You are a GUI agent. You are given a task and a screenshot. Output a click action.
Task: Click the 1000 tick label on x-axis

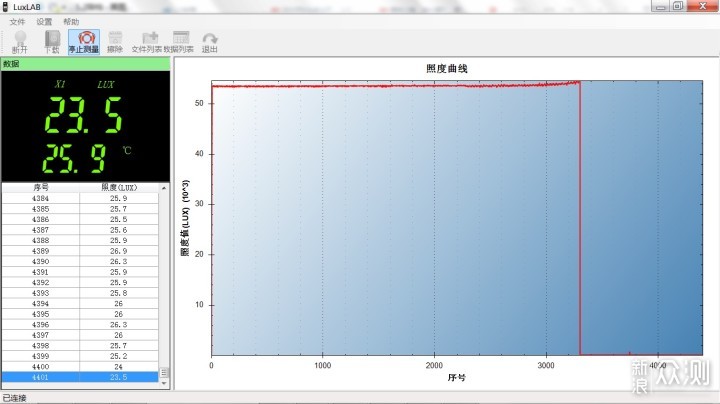322,365
